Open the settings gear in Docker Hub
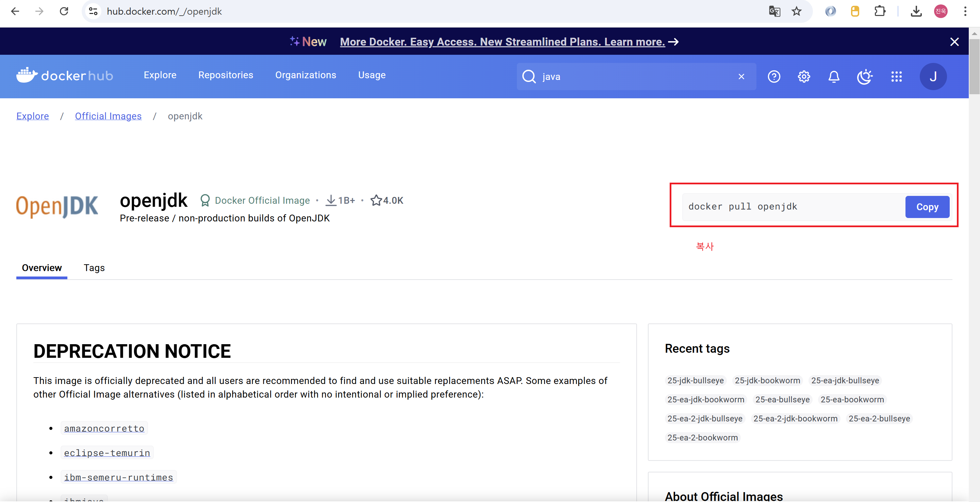 pos(803,77)
